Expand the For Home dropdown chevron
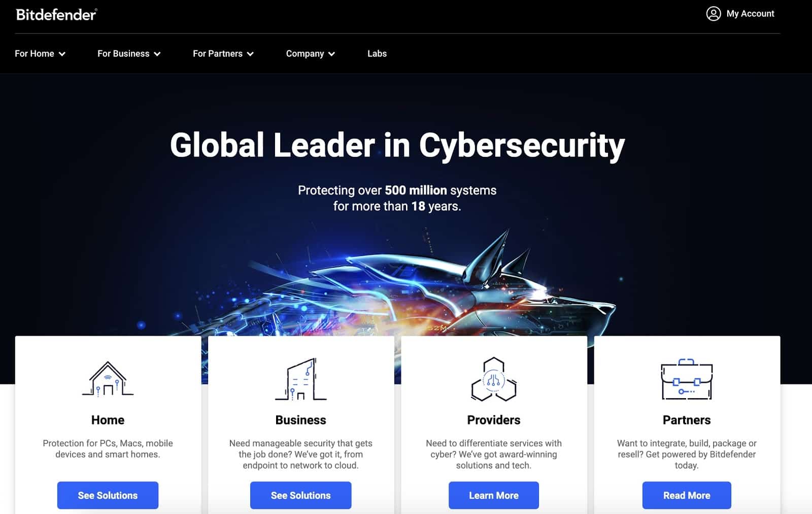The height and width of the screenshot is (514, 812). pos(62,54)
